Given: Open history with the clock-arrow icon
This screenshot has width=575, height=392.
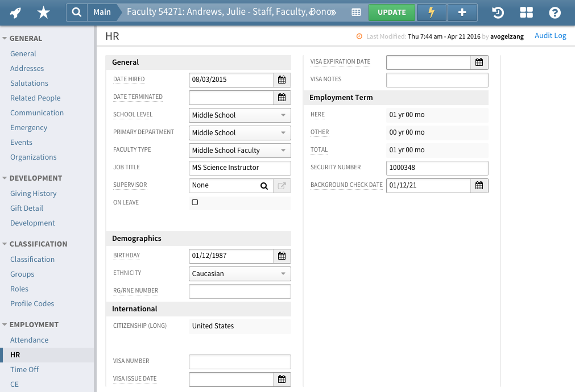Looking at the screenshot, I should [497, 12].
